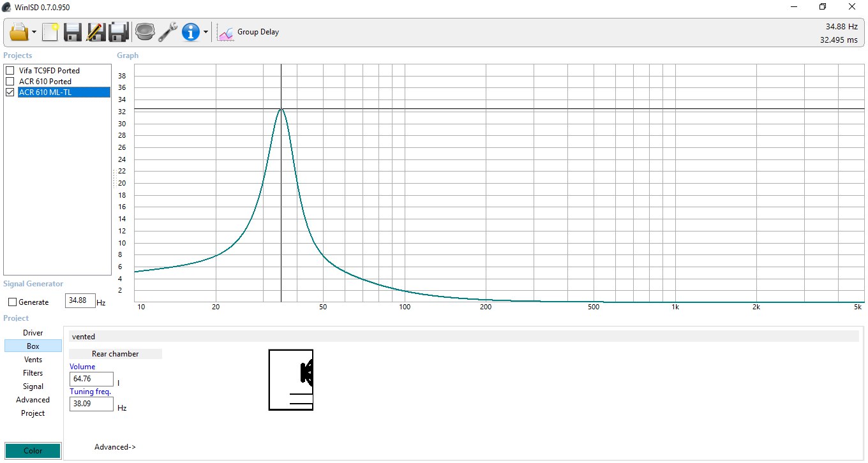868x463 pixels.
Task: Click the teal Color button
Action: (x=33, y=451)
